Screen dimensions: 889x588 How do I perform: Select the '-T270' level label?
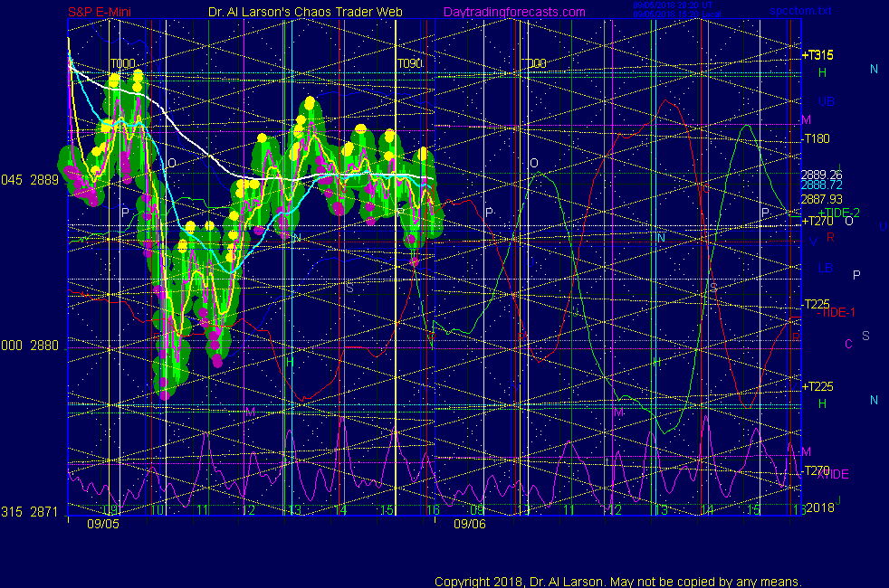click(x=816, y=470)
